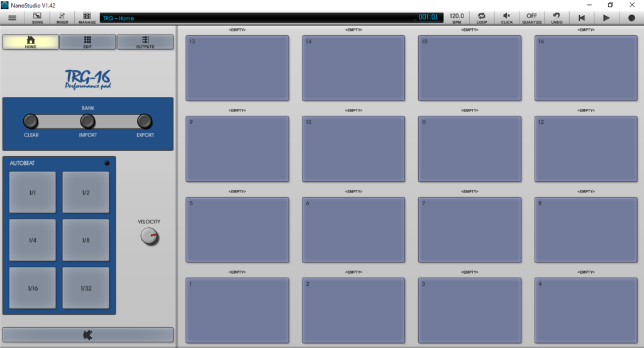Trigger pad 14
Viewport: 644px width, 348px height.
tap(353, 68)
